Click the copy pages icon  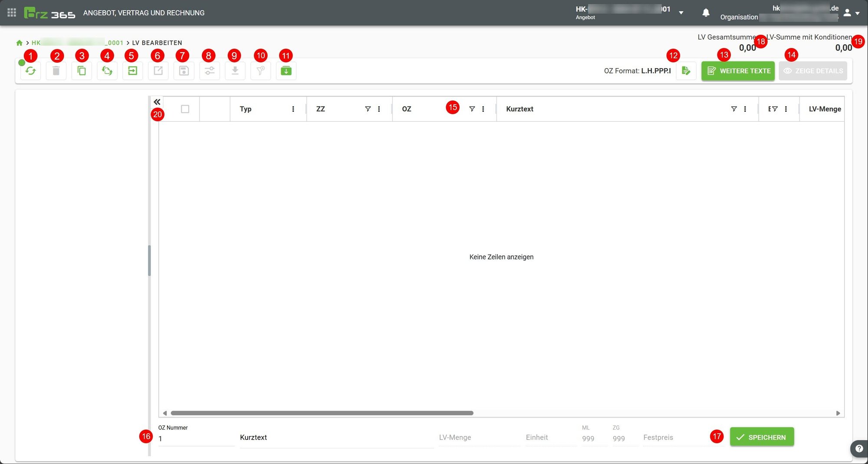tap(82, 71)
